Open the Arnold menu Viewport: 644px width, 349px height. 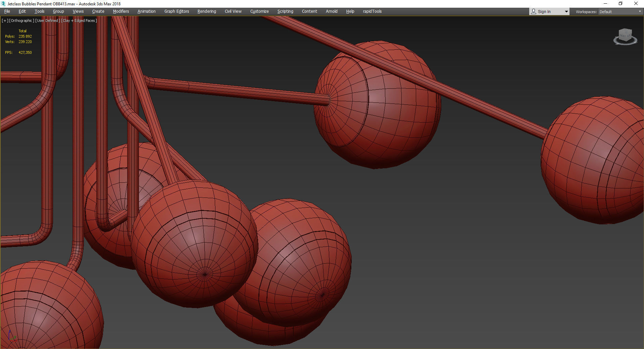pos(332,11)
